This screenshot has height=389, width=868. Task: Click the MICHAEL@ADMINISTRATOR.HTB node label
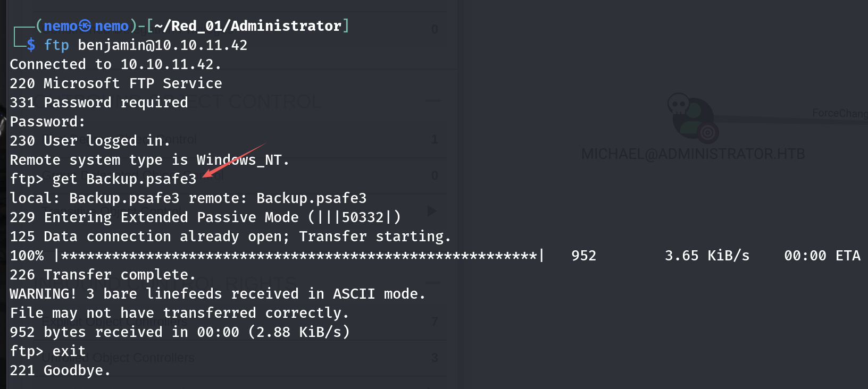(693, 154)
